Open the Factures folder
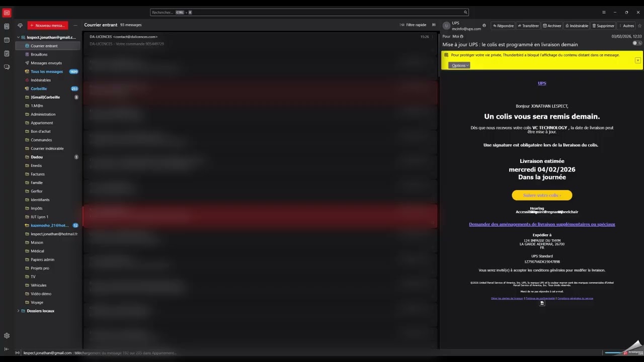Viewport: 644px width, 362px height. tap(48, 174)
